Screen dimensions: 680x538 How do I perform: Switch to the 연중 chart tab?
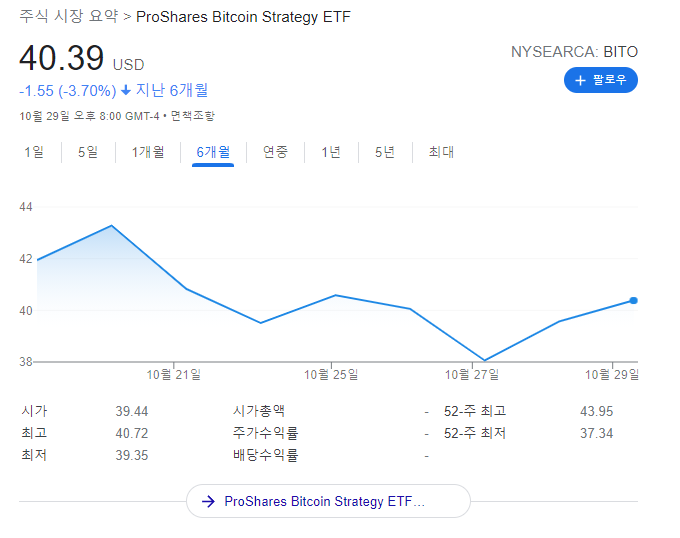[275, 152]
